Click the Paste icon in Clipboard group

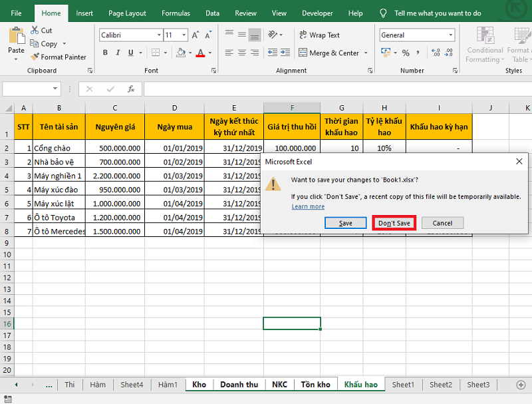coord(16,36)
